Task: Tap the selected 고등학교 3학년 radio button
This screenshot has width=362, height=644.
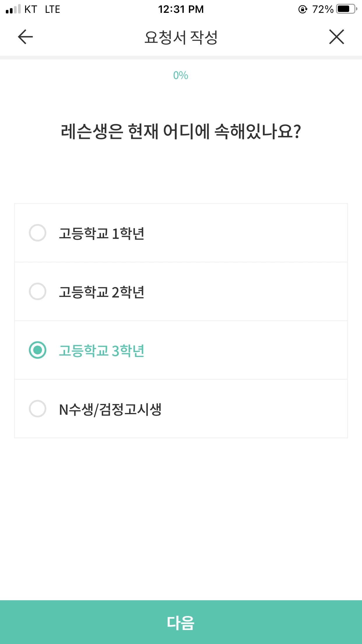Action: click(x=38, y=350)
